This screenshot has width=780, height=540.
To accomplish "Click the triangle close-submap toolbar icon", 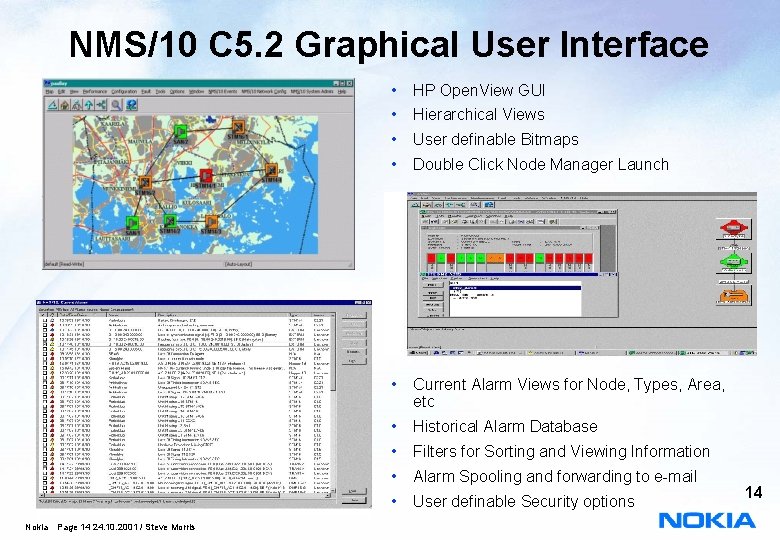I will point(53,105).
